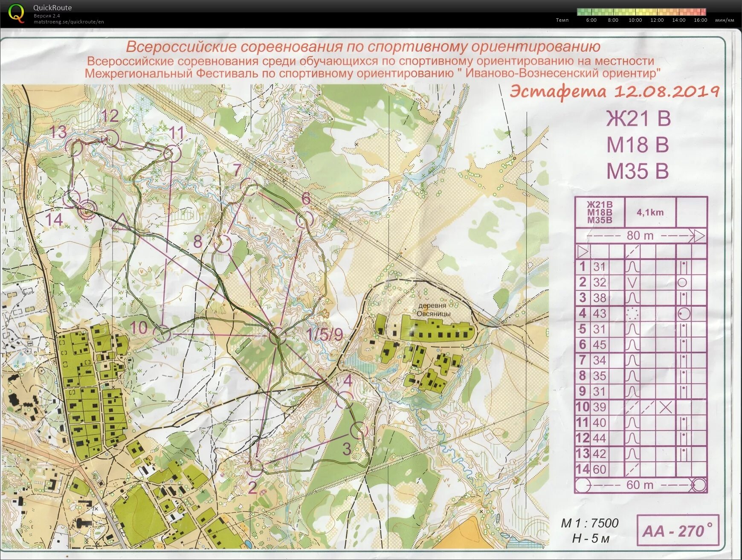742x560 pixels.
Task: Click the control circle labeled 1/5/9
Action: tap(278, 337)
